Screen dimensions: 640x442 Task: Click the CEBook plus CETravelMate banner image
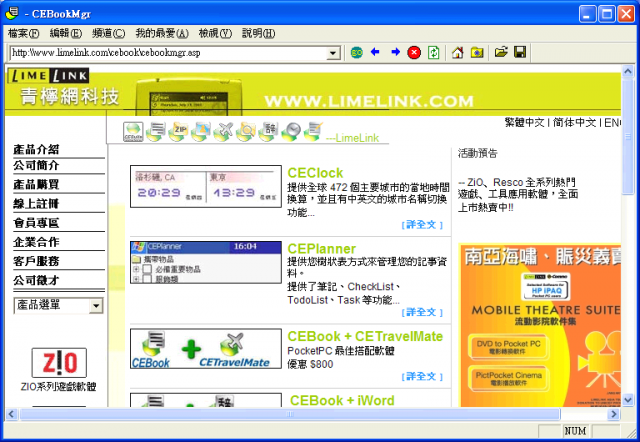(x=206, y=349)
